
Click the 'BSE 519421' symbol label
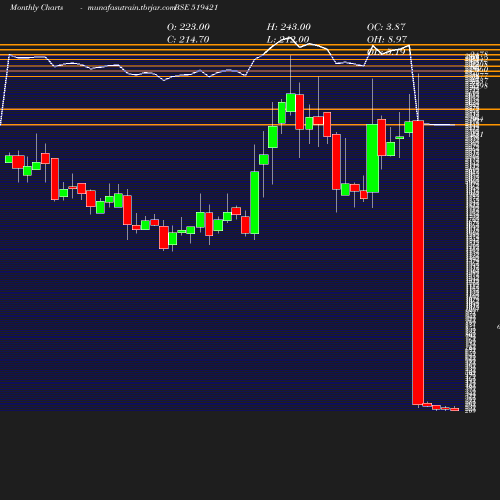click(196, 8)
